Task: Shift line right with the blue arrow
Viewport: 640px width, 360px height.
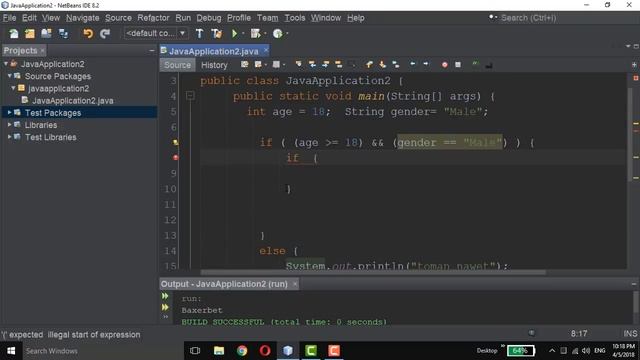Action: pos(426,64)
